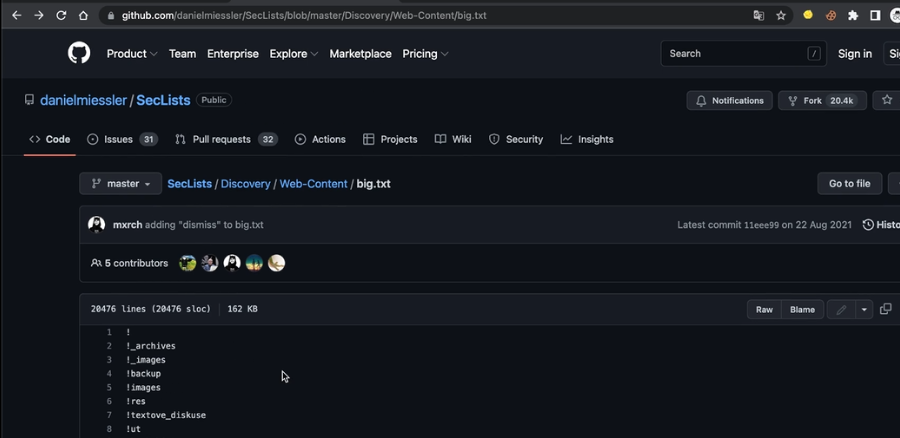Click the Notifications button

[730, 100]
